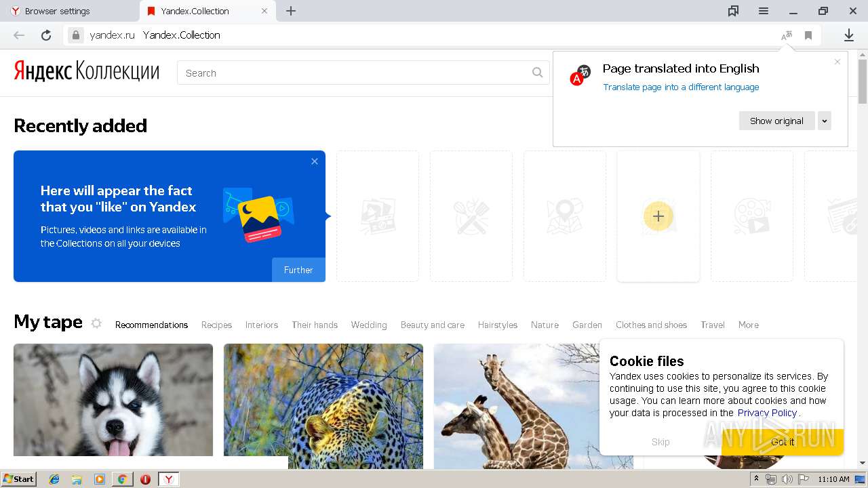The width and height of the screenshot is (868, 488).
Task: Open My tape settings gear
Action: (x=96, y=323)
